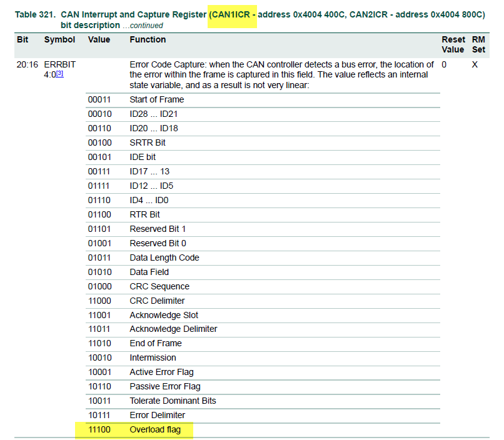Click the 'ID20 ... ID18' entry
Screen dimensions: 504x440
coord(154,129)
